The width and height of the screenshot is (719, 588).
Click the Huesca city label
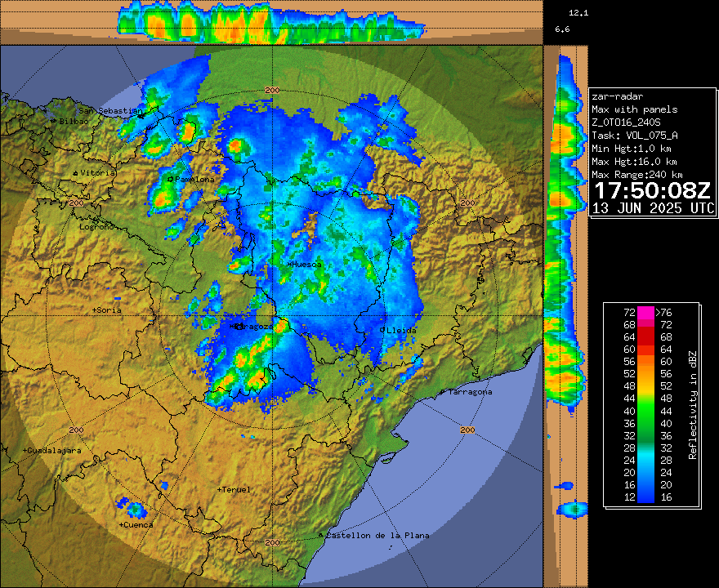(x=306, y=265)
